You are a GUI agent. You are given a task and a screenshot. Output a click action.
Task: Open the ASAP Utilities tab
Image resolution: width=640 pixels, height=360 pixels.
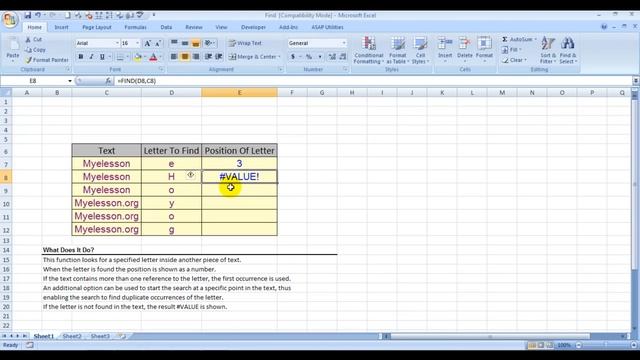[327, 27]
